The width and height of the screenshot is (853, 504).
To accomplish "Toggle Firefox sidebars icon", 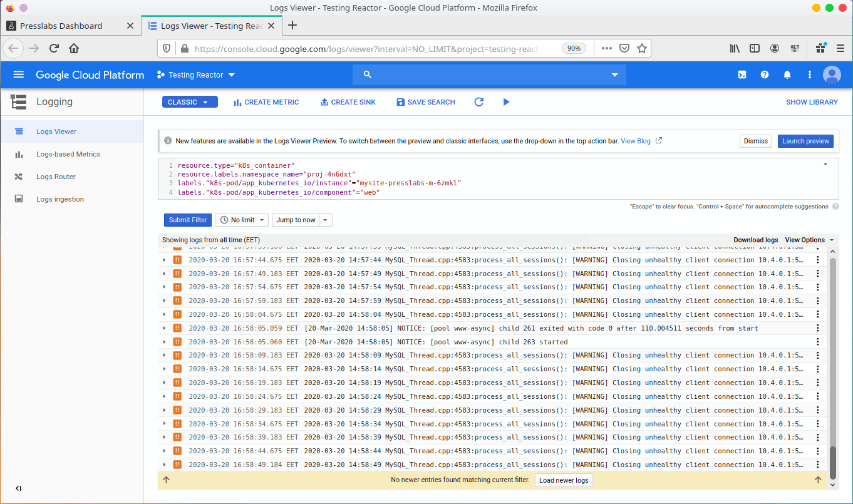I will point(755,48).
